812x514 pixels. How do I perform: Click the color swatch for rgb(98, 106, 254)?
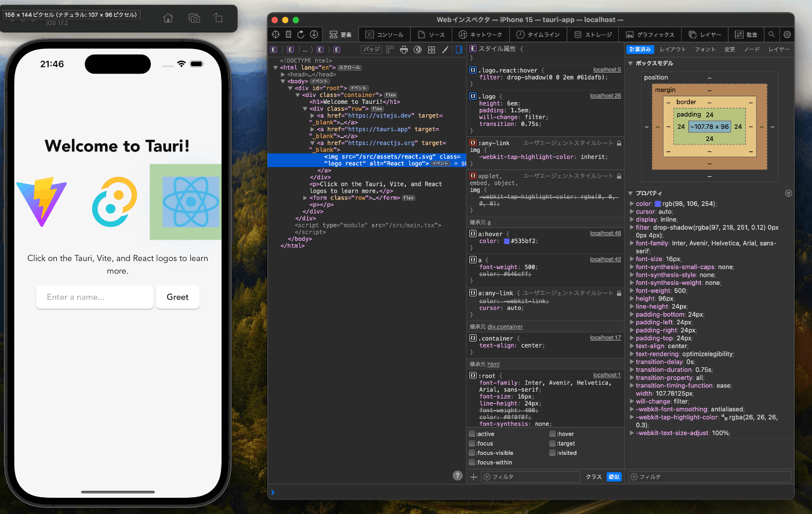[658, 204]
